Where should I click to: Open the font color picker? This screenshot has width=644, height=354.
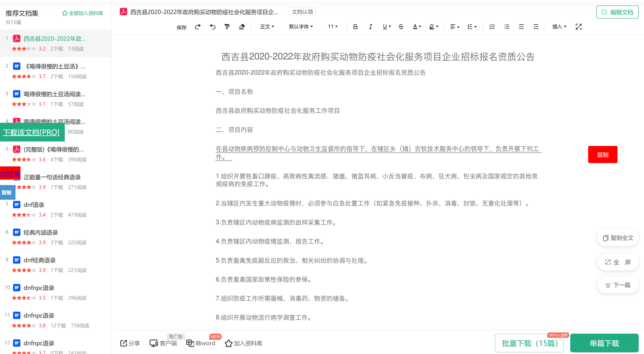pyautogui.click(x=417, y=27)
